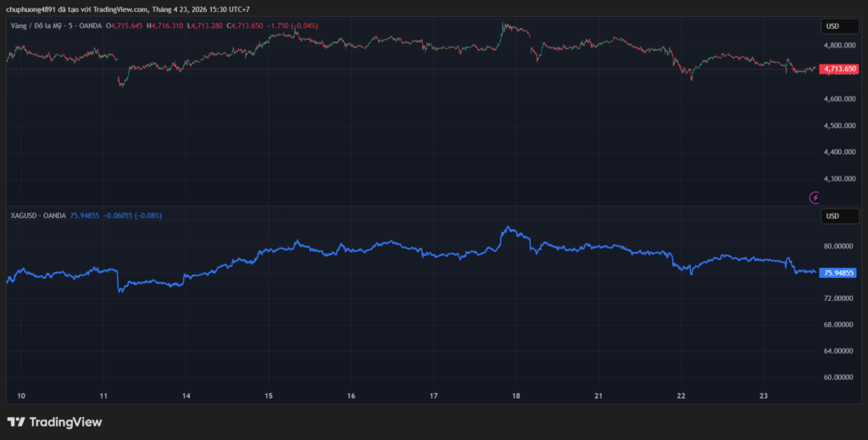This screenshot has width=868, height=440.
Task: Click the blue 75.94855 silver price label
Action: [x=840, y=273]
